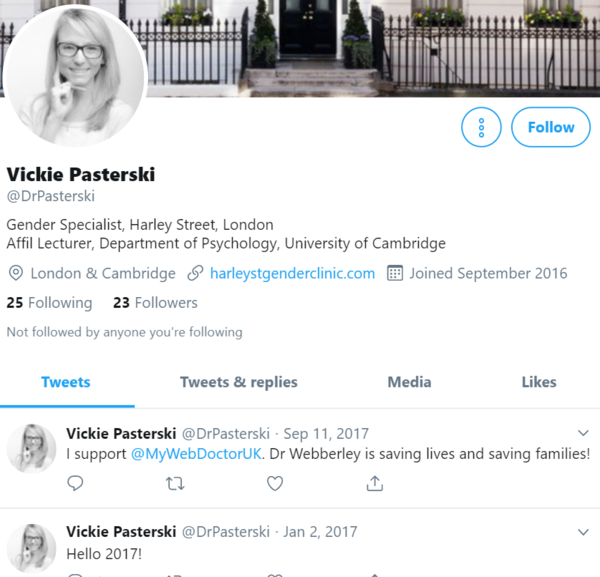
Task: Like the Dr Webberley tweet
Action: 275,484
